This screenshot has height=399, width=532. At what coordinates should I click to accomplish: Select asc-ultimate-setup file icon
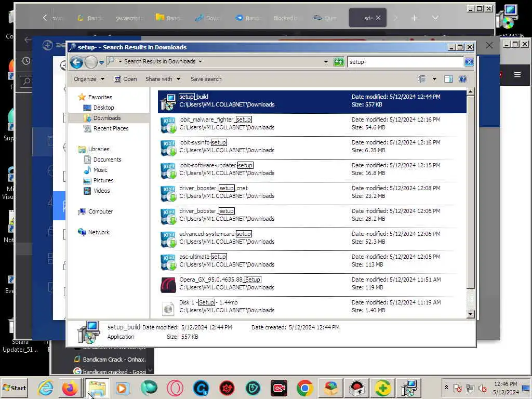click(x=168, y=262)
